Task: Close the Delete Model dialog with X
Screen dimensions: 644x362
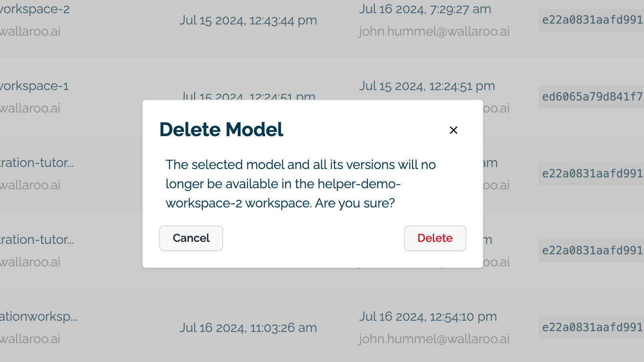Action: 453,130
